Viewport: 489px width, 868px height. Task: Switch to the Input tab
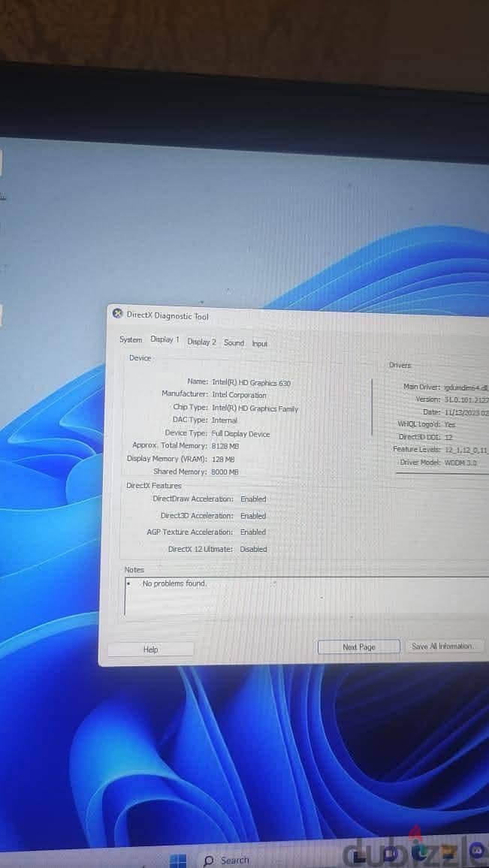tap(260, 344)
